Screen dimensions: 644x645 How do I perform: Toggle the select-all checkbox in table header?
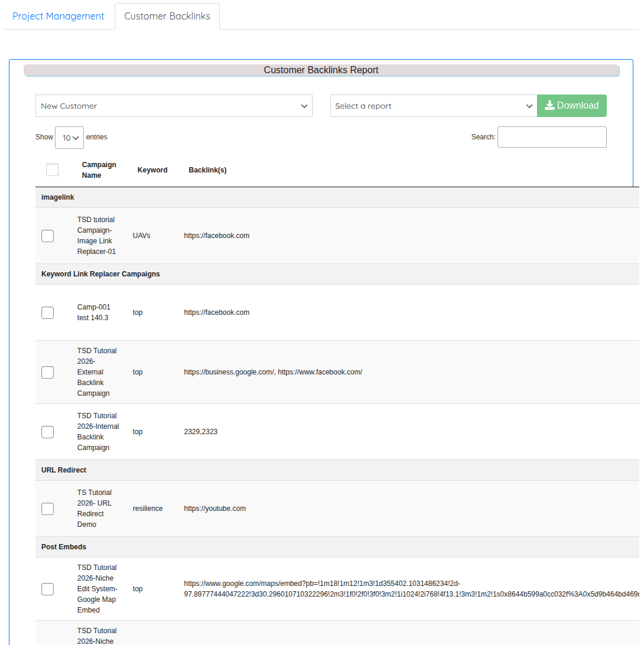(x=52, y=170)
